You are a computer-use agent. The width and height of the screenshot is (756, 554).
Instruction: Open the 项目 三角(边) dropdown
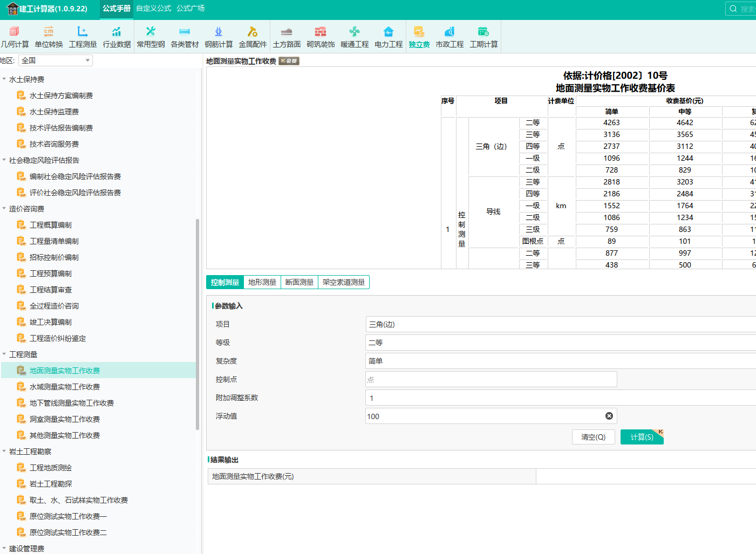point(561,324)
